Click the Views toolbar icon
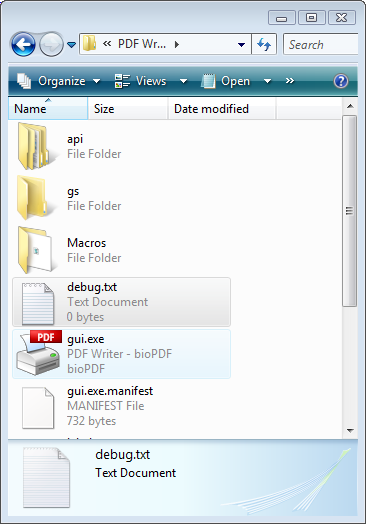The height and width of the screenshot is (524, 366). (122, 81)
